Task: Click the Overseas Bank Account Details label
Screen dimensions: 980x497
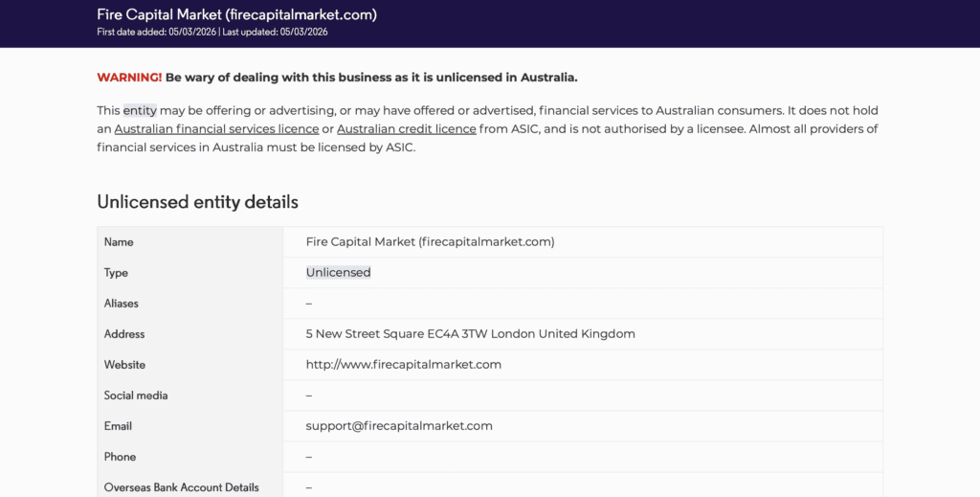Action: 181,487
